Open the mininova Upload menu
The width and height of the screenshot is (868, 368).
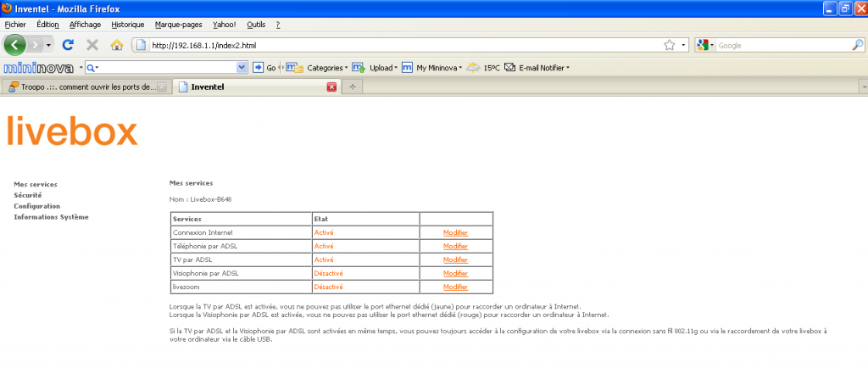click(376, 68)
